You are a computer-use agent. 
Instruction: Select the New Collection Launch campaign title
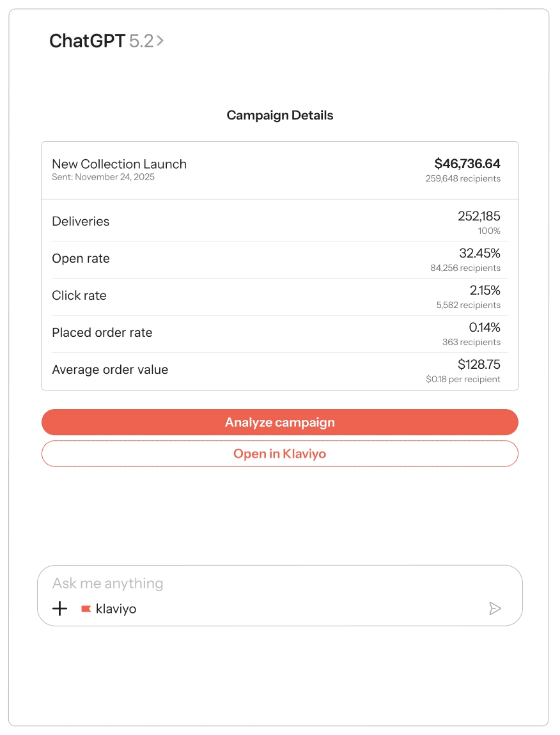coord(119,164)
